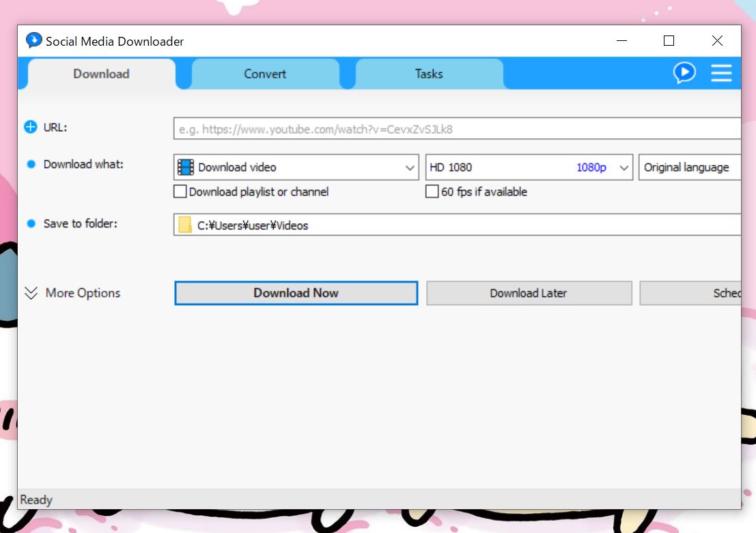This screenshot has height=533, width=756.
Task: Click the partially visible Schedule button
Action: [x=690, y=293]
